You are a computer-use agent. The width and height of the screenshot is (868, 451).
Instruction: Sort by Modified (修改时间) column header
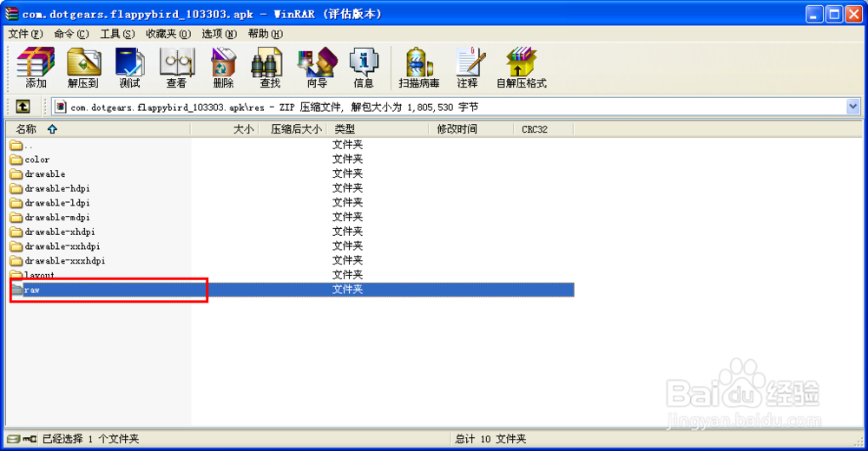[x=471, y=129]
